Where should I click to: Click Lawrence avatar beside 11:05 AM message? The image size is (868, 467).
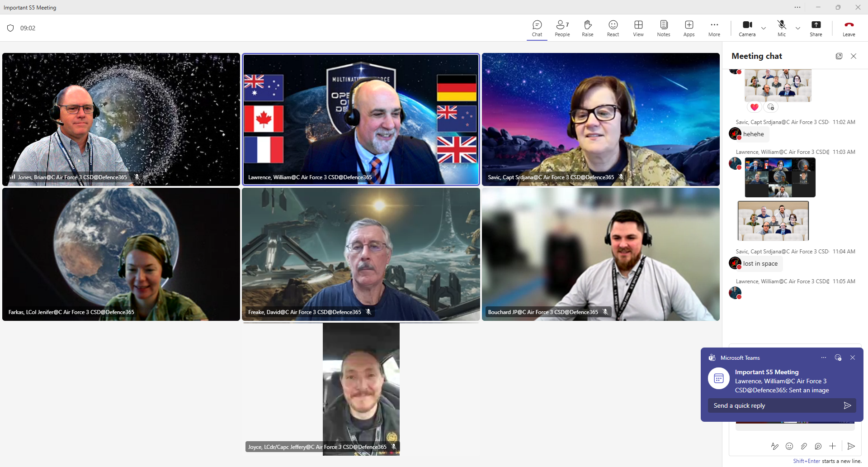pos(735,293)
